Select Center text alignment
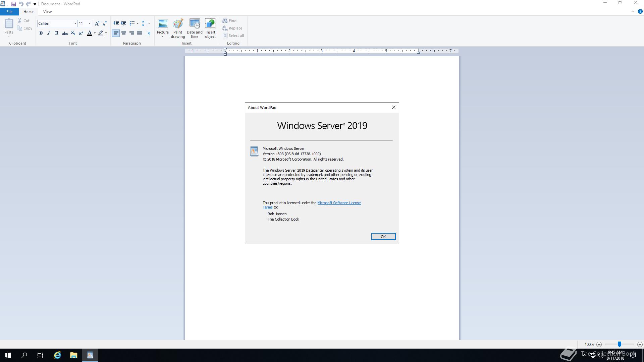644x362 pixels. click(x=124, y=33)
